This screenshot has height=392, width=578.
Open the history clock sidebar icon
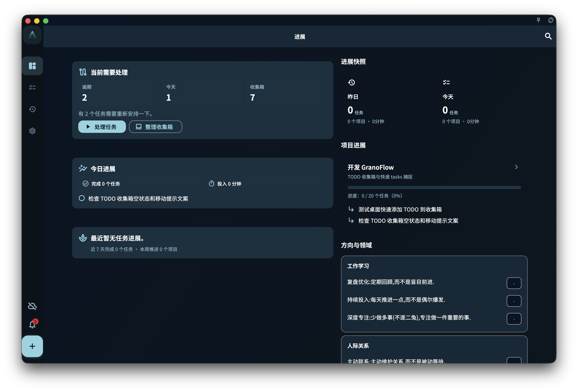(32, 109)
